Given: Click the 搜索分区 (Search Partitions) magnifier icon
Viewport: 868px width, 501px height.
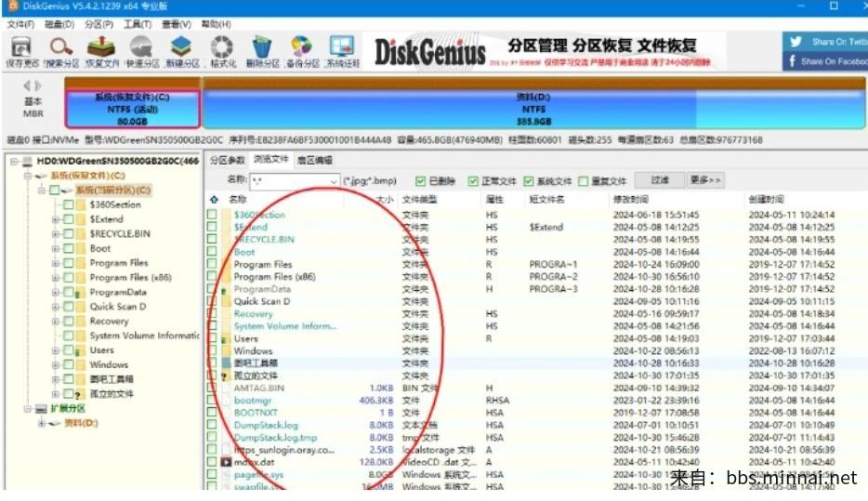Looking at the screenshot, I should pyautogui.click(x=60, y=50).
